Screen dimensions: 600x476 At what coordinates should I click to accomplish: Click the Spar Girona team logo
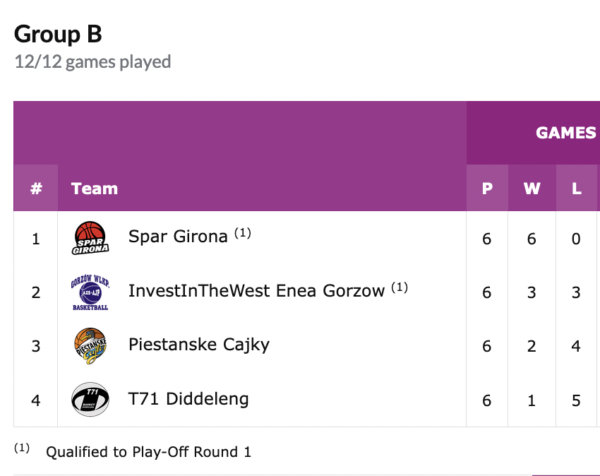90,238
